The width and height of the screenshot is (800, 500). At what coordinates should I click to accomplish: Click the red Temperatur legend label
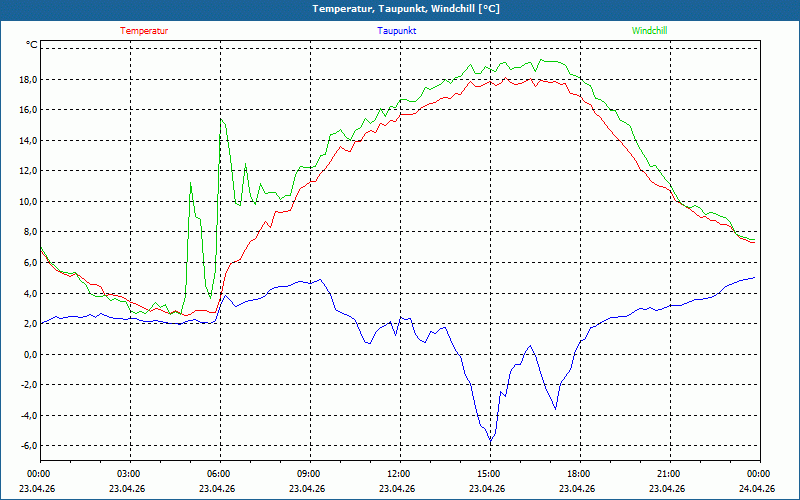[x=144, y=31]
